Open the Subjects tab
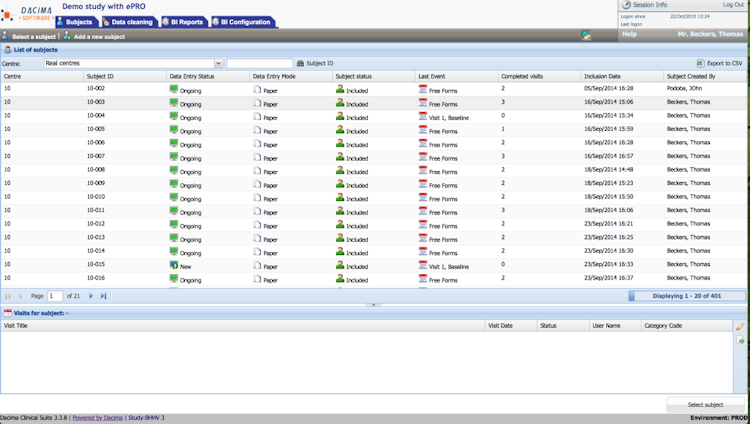This screenshot has height=424, width=750. (x=77, y=22)
